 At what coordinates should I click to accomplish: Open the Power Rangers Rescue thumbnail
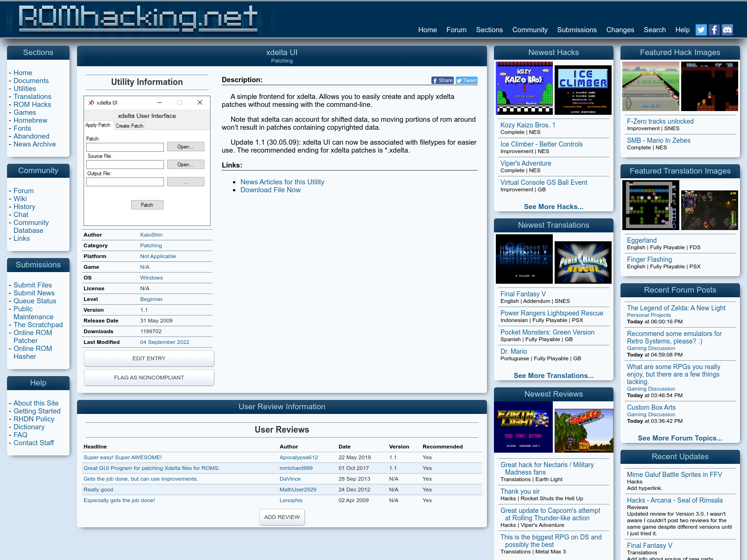[583, 262]
